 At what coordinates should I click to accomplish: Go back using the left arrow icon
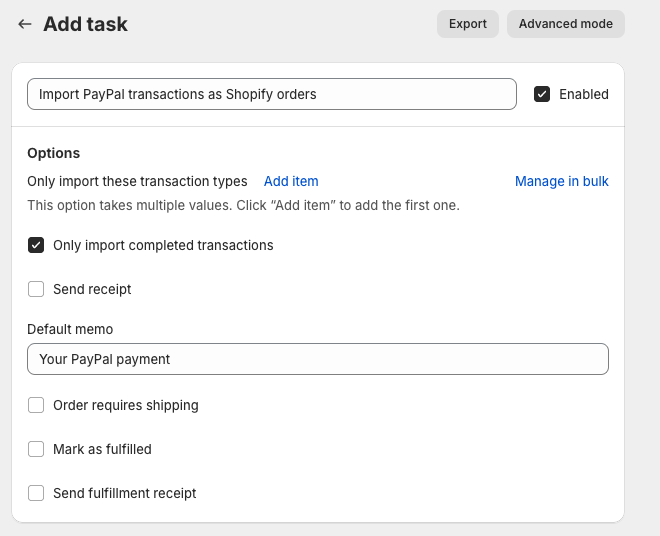click(25, 24)
